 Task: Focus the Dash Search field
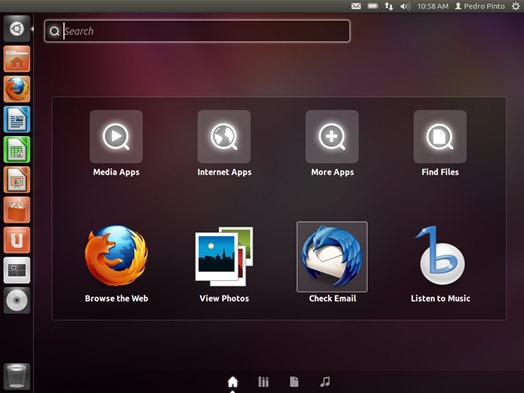[x=197, y=31]
